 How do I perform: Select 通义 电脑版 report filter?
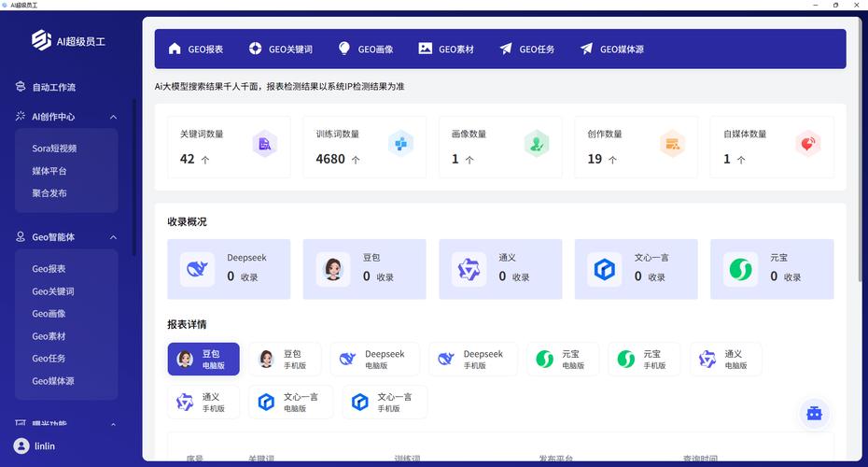(726, 359)
